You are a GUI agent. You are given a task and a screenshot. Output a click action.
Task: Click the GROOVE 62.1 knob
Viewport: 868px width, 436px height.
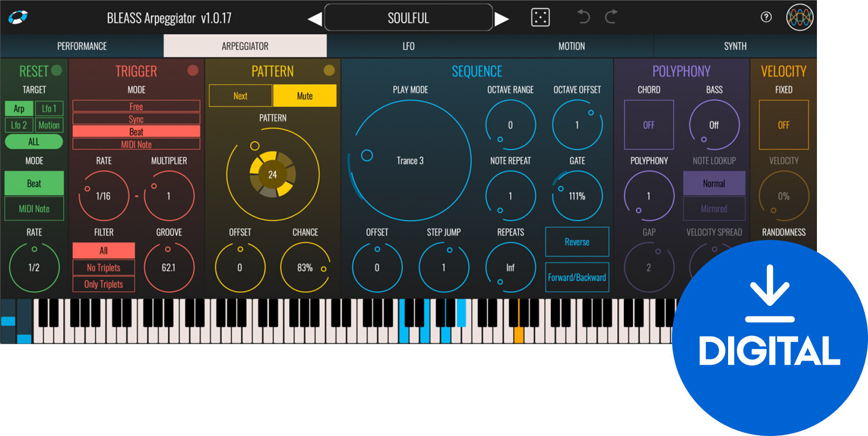coord(169,268)
